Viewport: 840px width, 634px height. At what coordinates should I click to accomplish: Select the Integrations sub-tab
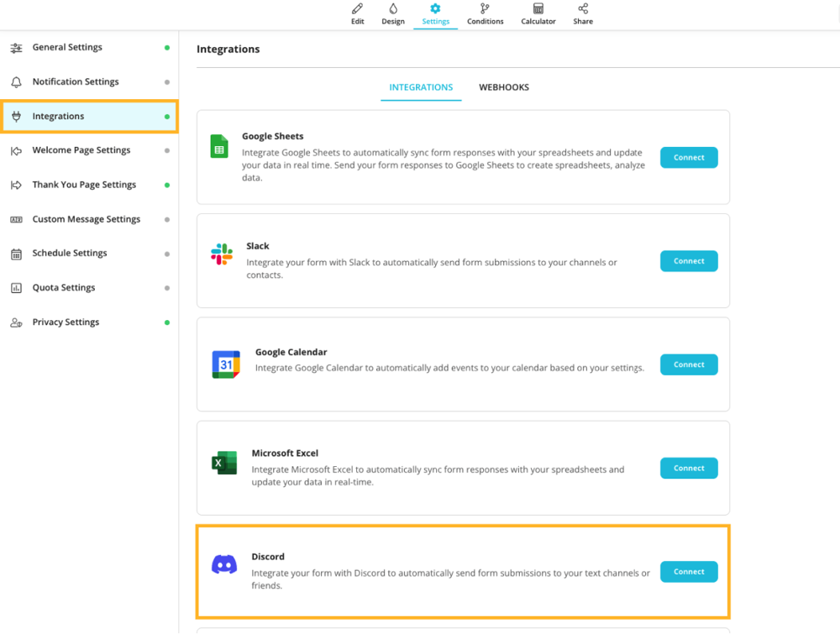pos(421,87)
